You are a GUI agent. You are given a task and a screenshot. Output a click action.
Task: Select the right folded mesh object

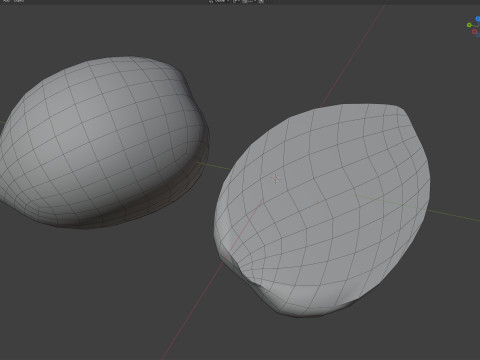point(322,210)
